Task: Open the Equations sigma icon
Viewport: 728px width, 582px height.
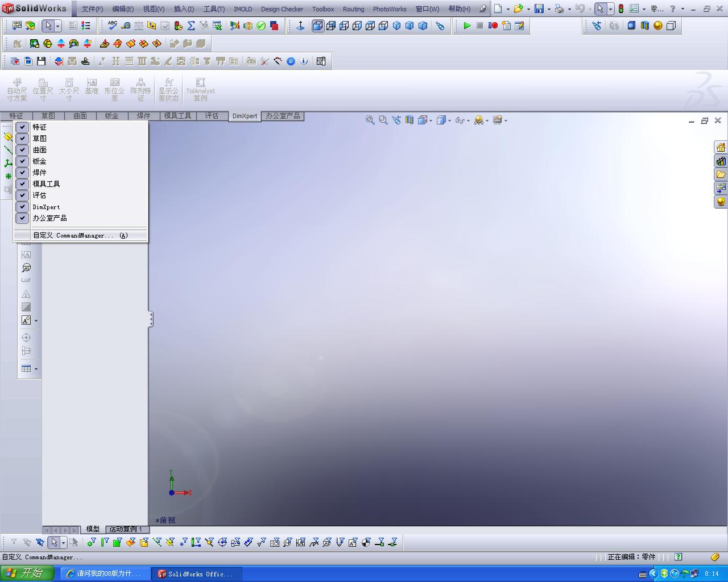Action: point(191,26)
